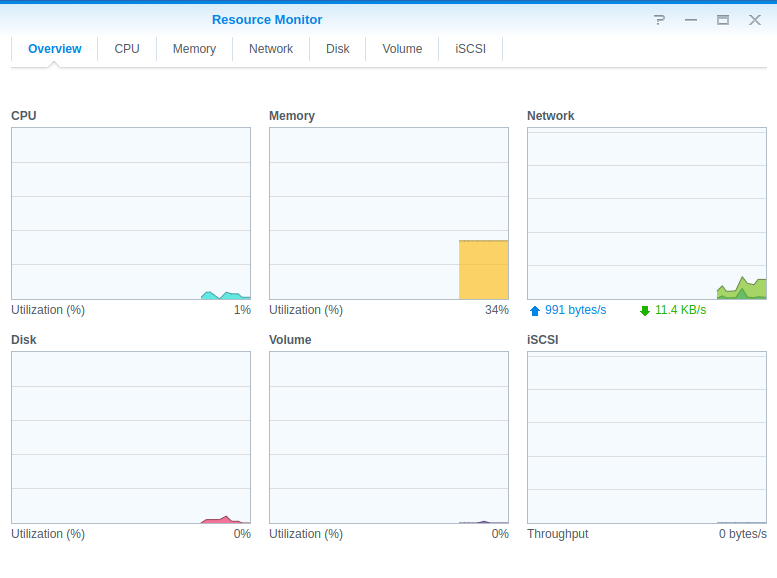Screen dimensions: 777x578
Task: Click the 991 bytes/s upload rate
Action: [575, 310]
